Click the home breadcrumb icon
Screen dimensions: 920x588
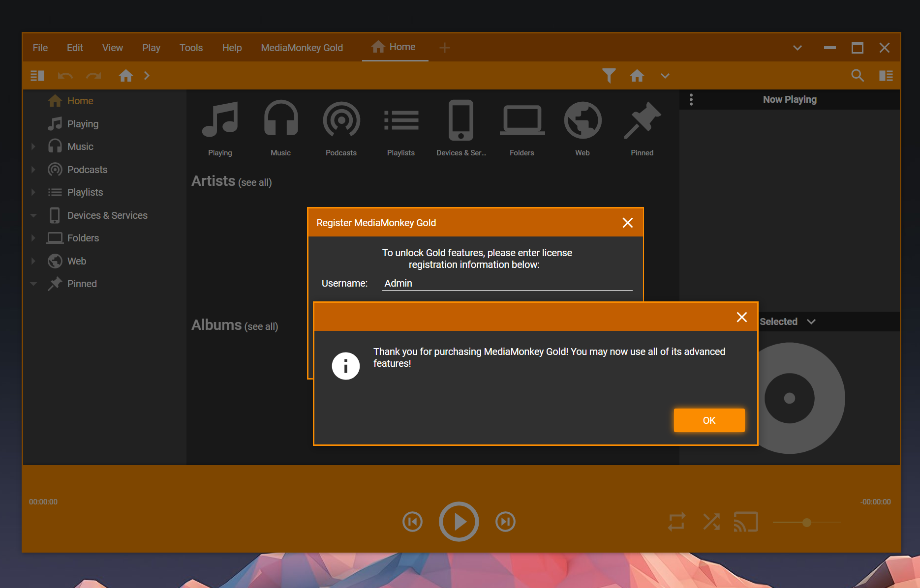click(x=126, y=75)
